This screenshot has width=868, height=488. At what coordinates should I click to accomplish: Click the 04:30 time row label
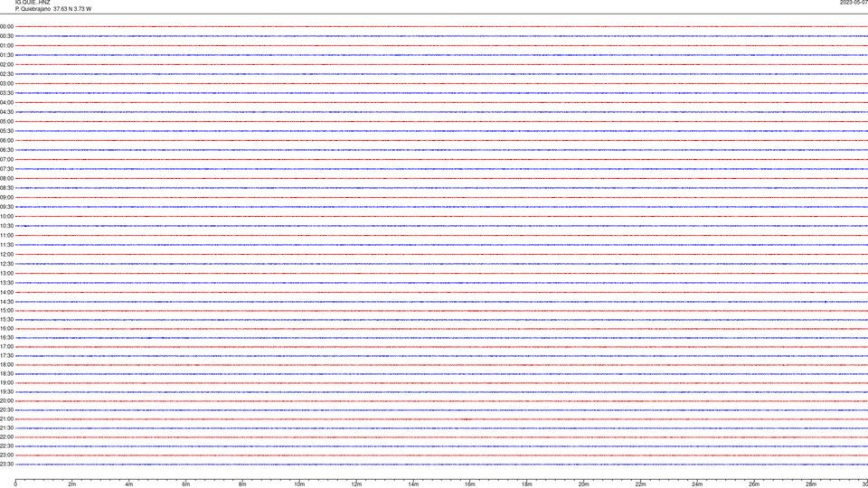[x=6, y=112]
